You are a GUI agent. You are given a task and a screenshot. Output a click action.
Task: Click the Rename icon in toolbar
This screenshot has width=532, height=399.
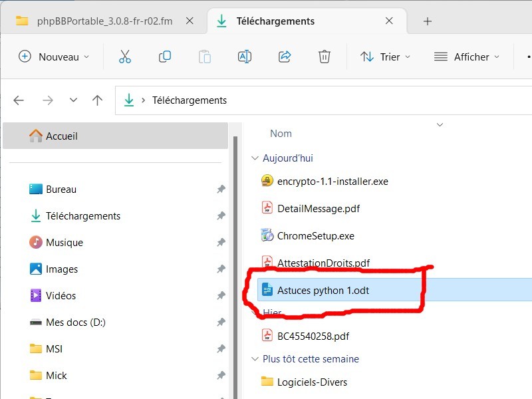(x=244, y=57)
